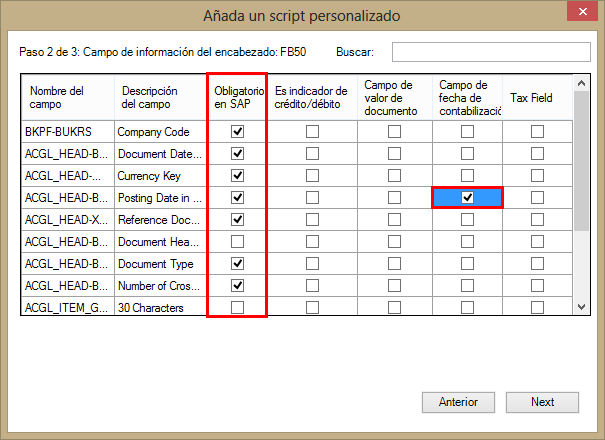Check Obligatorio en SAP for 30 Characters row
Image resolution: width=605 pixels, height=440 pixels.
click(x=237, y=308)
